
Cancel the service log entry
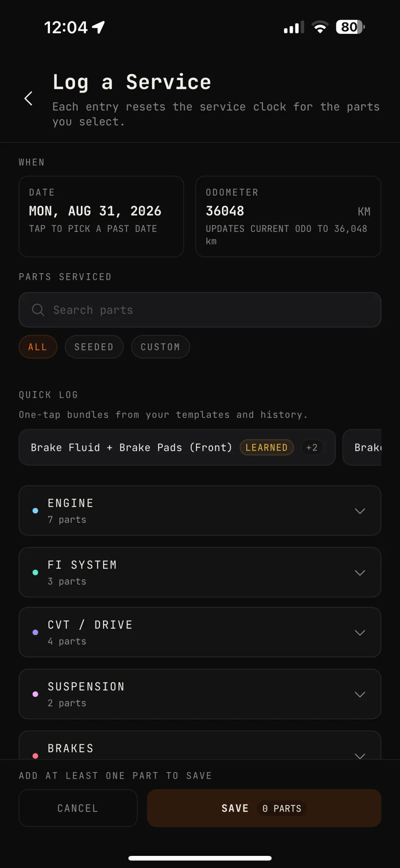[78, 808]
